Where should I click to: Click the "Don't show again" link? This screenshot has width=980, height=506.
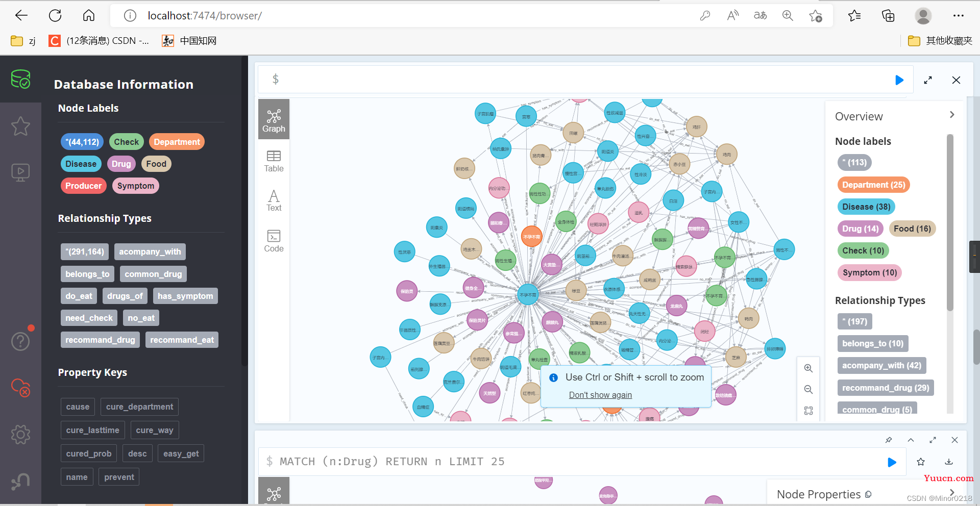(x=600, y=395)
